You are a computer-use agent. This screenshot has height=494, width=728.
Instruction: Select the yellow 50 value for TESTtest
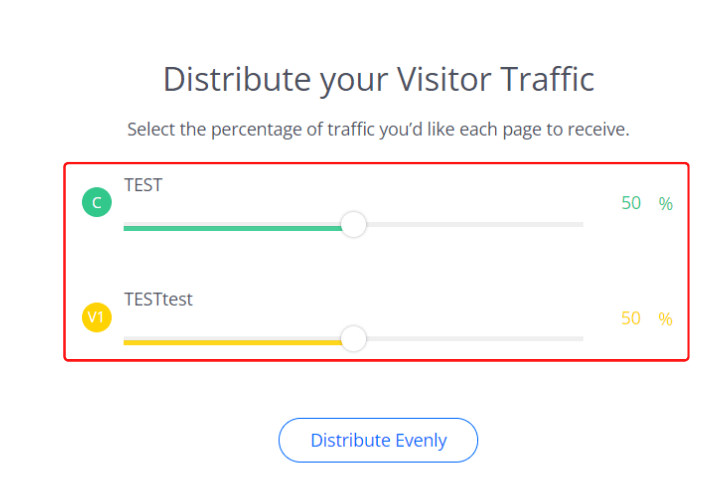coord(631,318)
